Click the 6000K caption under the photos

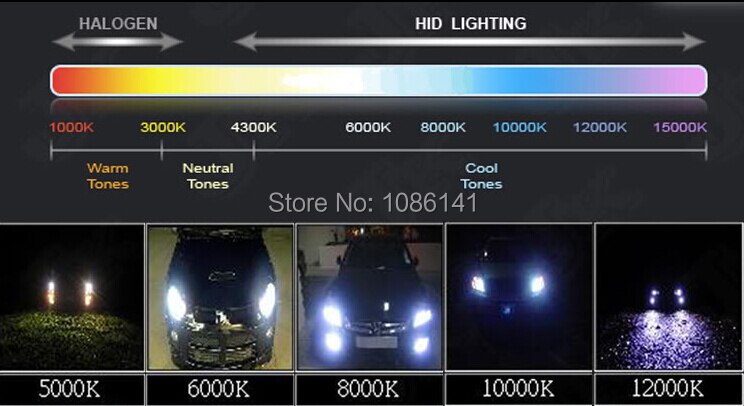(x=218, y=388)
